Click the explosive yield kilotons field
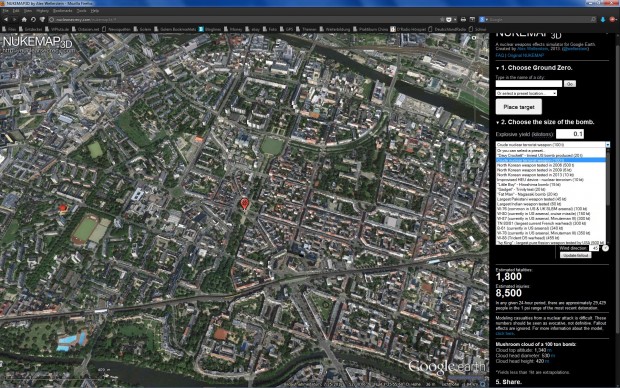Screen dimensions: 620x388 570,134
